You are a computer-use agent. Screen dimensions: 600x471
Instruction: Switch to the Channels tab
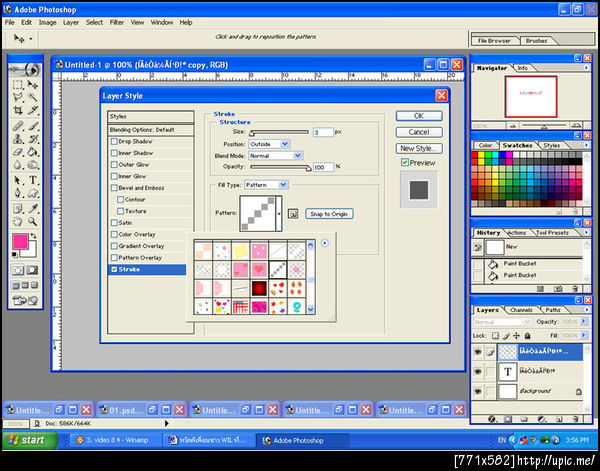pos(521,310)
